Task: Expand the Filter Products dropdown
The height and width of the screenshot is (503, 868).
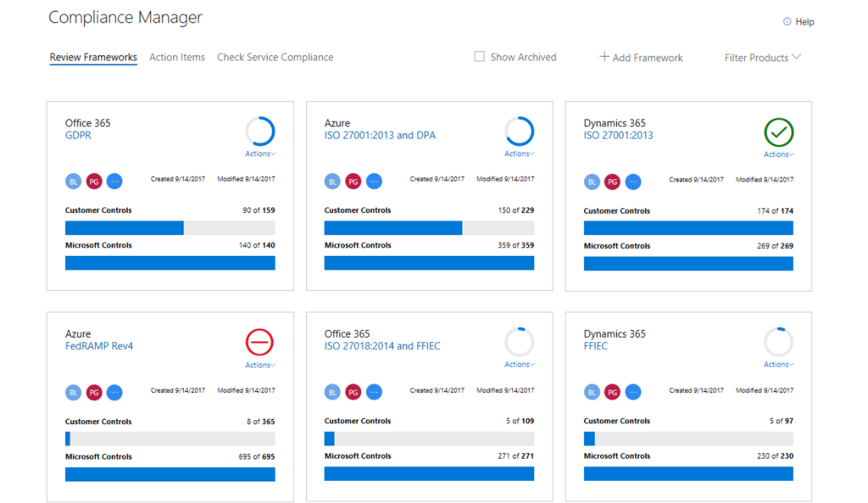Action: point(763,57)
